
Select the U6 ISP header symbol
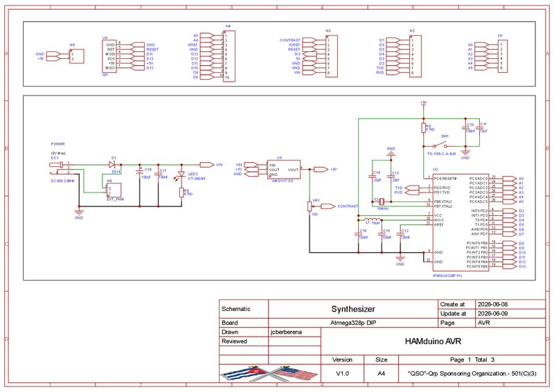109,56
